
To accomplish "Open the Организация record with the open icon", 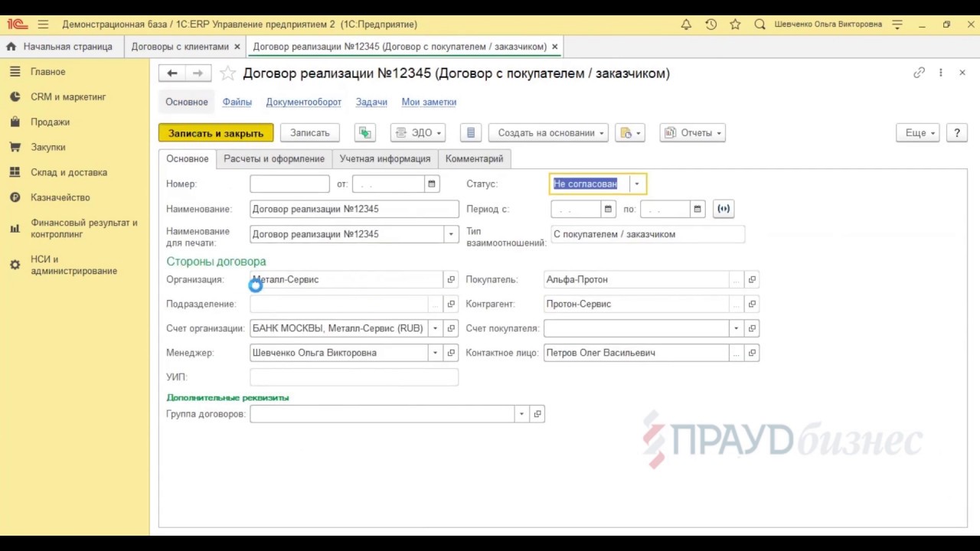I will click(451, 279).
